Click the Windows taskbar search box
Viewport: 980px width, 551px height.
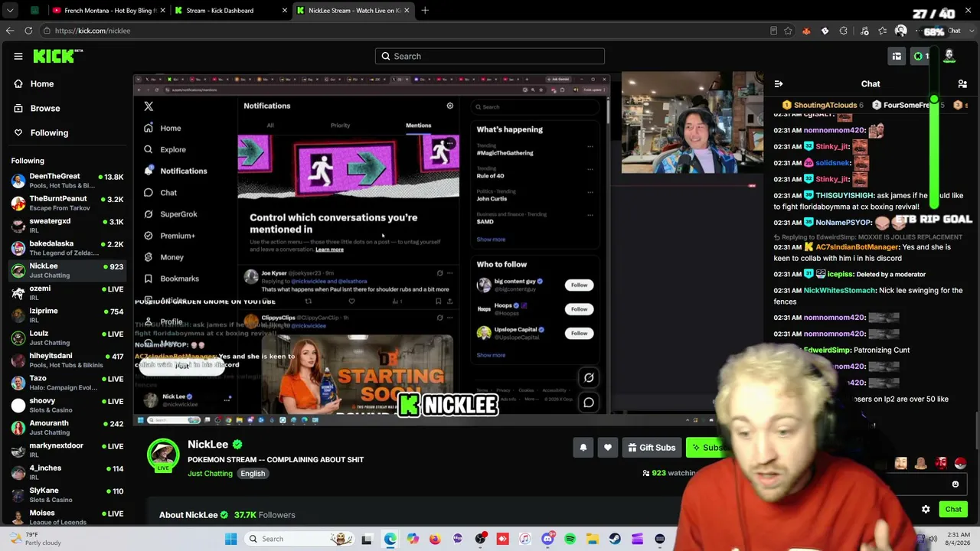coord(300,539)
